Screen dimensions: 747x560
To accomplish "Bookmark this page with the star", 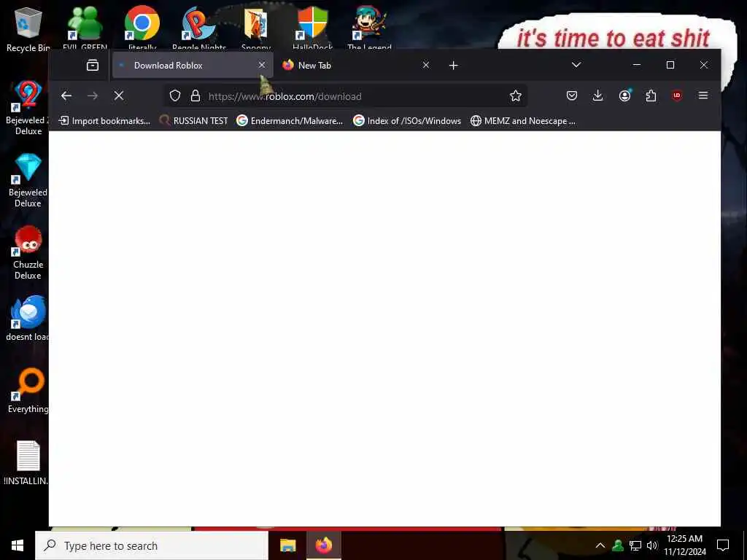I will (516, 96).
